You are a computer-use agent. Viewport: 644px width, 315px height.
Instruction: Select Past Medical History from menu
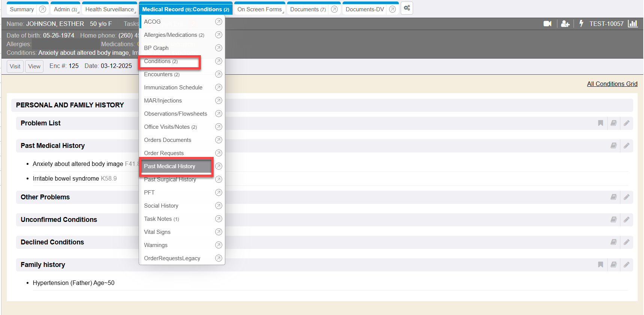pyautogui.click(x=169, y=166)
